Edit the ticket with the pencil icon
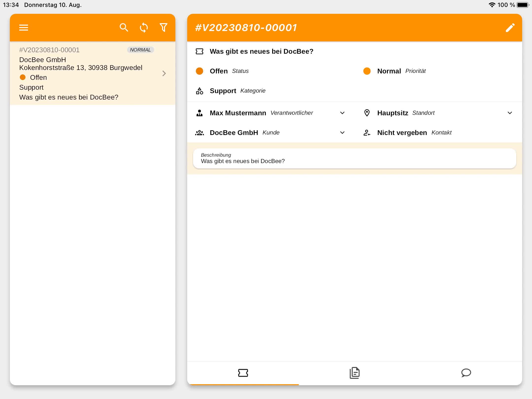 point(510,28)
